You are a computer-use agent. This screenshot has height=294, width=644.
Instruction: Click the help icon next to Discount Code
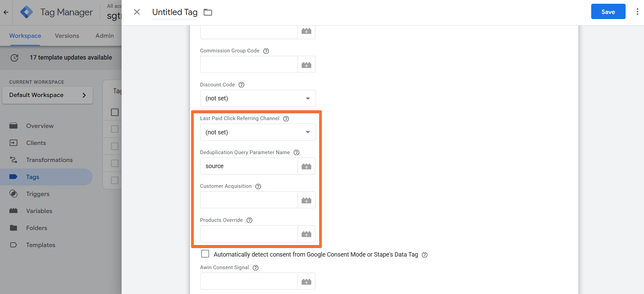[x=241, y=85]
